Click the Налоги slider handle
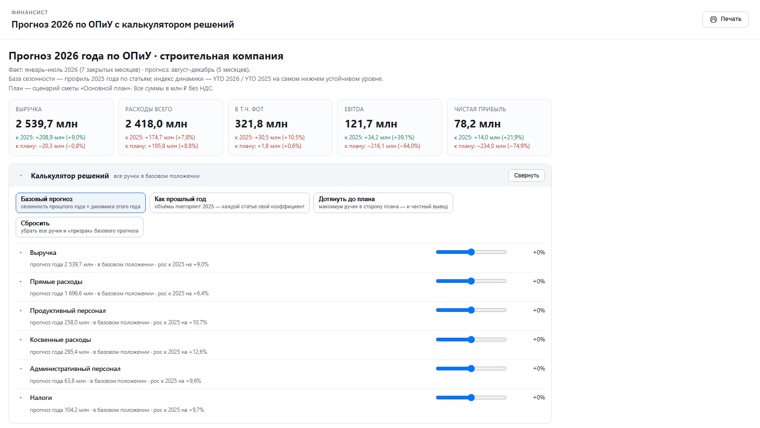This screenshot has height=428, width=760. tap(471, 397)
